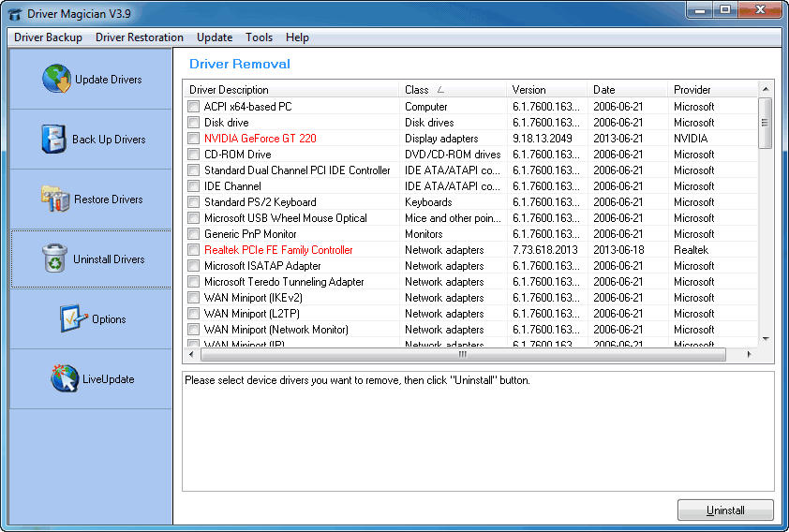The image size is (789, 532).
Task: Open the Help menu
Action: (x=297, y=37)
